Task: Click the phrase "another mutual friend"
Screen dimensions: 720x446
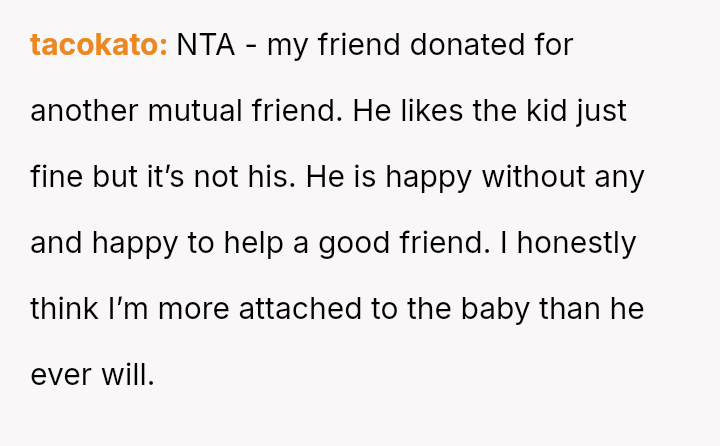Action: pyautogui.click(x=186, y=111)
